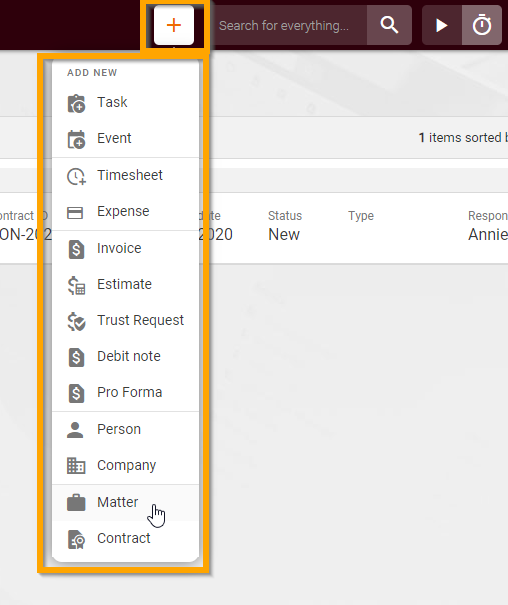Click the orange plus Add New button
Screen dimensions: 508x605
pyautogui.click(x=174, y=25)
